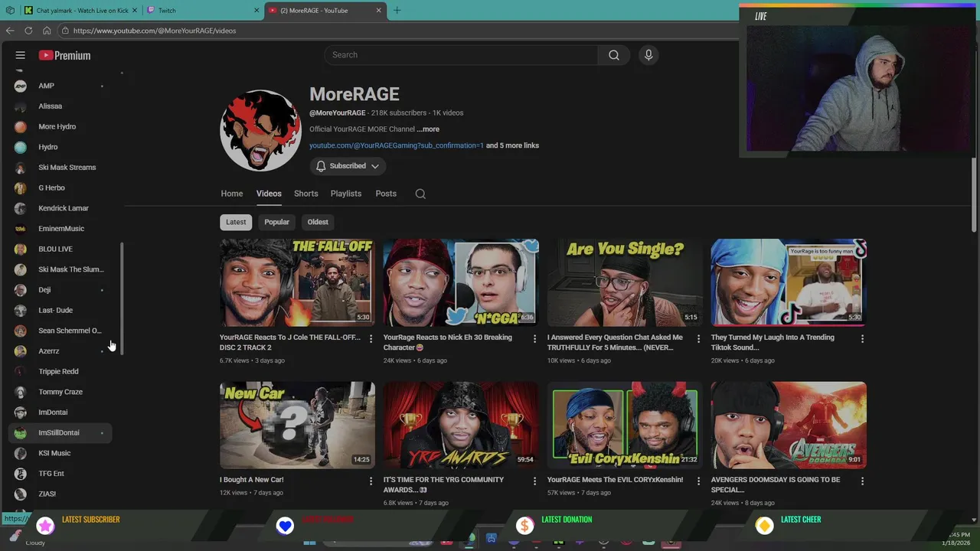This screenshot has width=980, height=551.
Task: Open a new browser tab
Action: [397, 11]
